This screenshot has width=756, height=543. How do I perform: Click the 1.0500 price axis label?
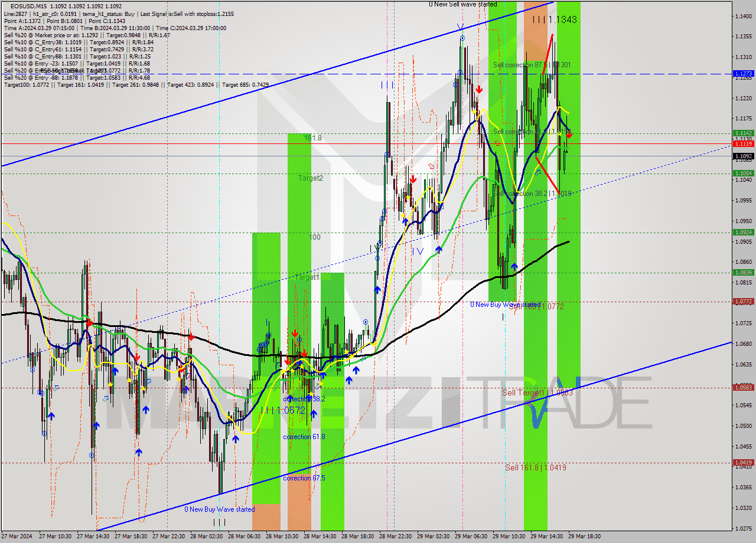click(743, 426)
